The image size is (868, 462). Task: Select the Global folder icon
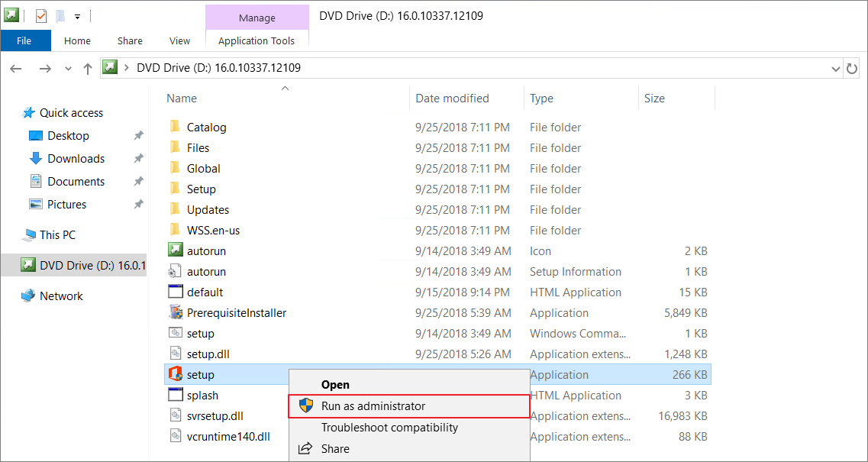pos(175,169)
